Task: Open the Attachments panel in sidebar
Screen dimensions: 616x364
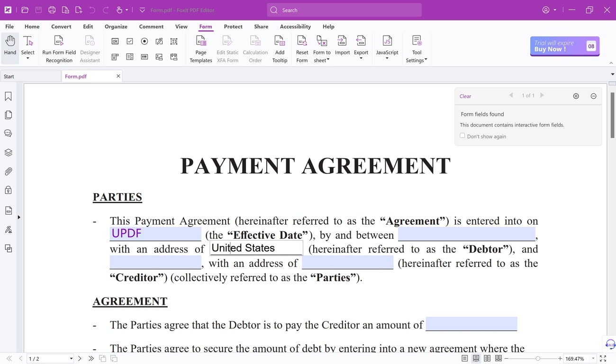Action: pyautogui.click(x=8, y=171)
